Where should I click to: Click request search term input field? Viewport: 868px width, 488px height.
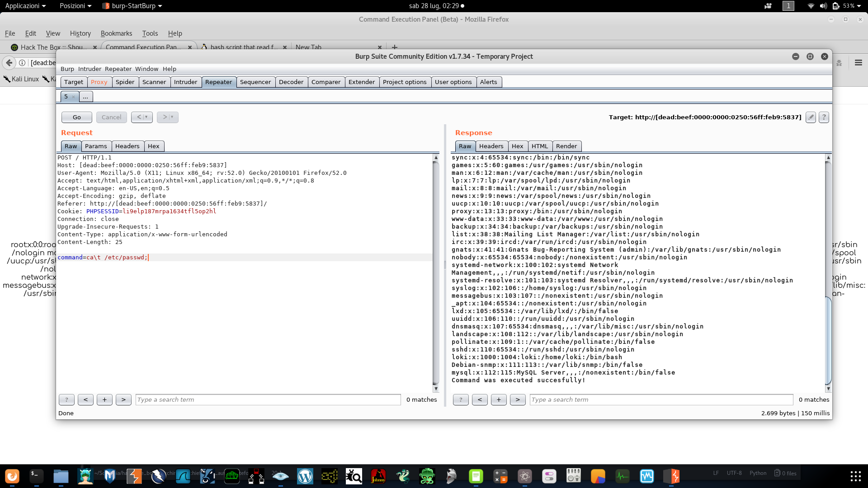[268, 399]
